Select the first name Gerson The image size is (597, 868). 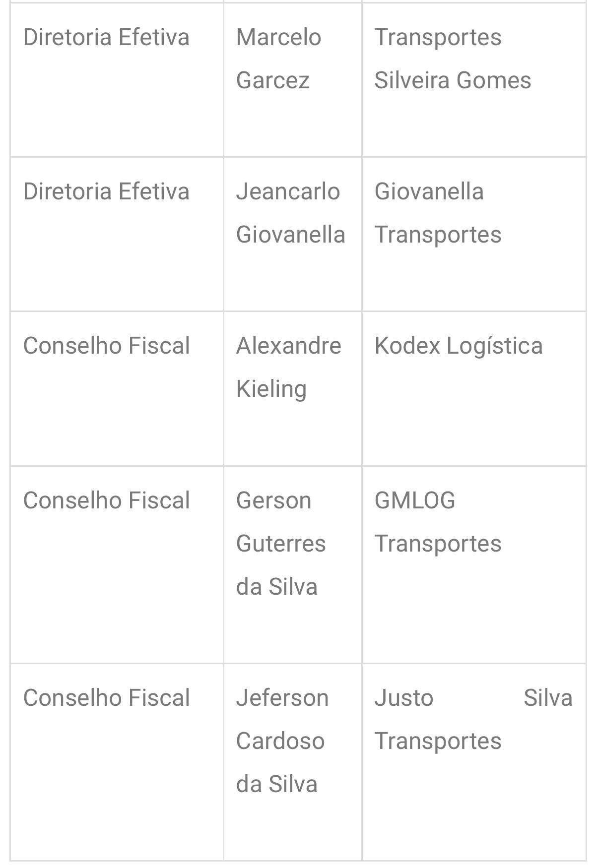click(x=273, y=500)
